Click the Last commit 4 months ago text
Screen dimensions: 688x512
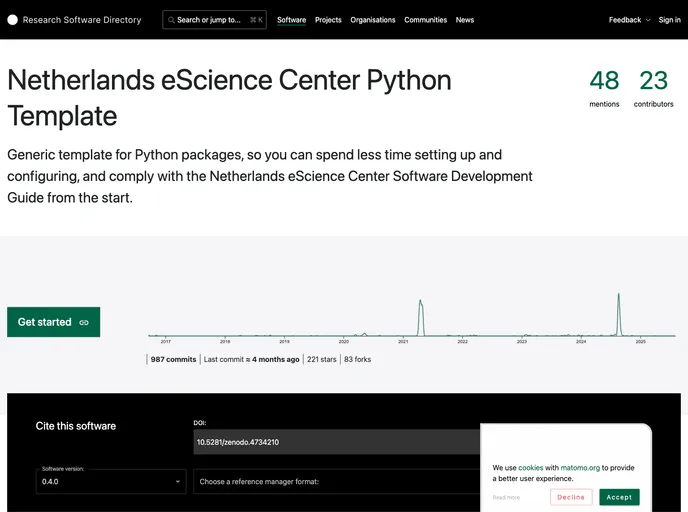click(251, 359)
